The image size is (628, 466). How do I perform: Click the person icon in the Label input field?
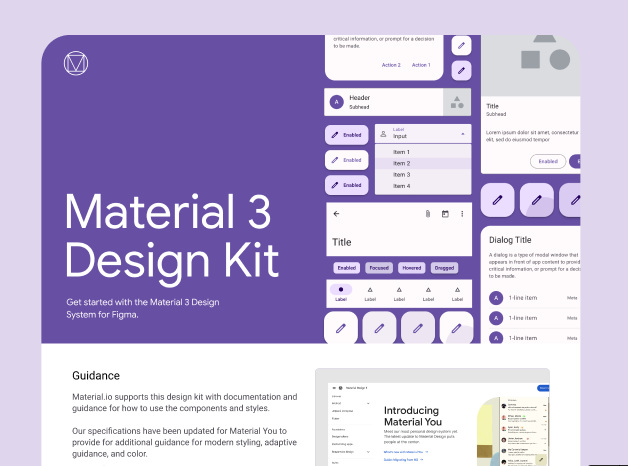(x=383, y=134)
